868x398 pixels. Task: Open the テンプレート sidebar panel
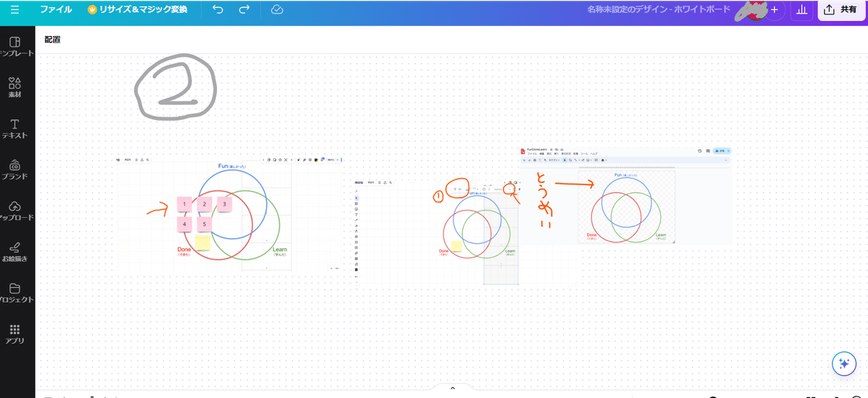pos(14,47)
